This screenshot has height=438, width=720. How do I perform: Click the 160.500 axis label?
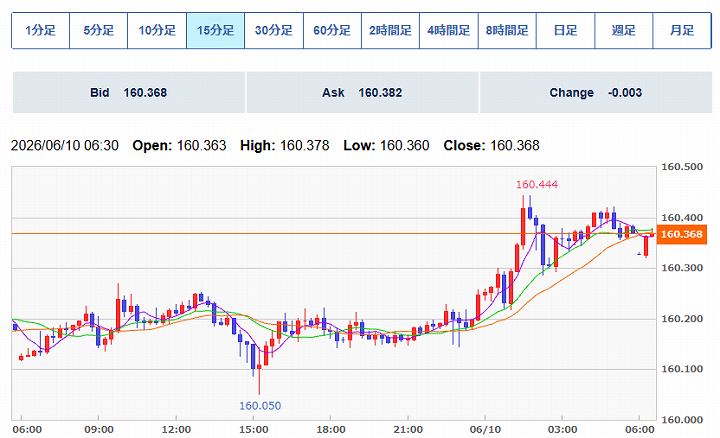(682, 167)
